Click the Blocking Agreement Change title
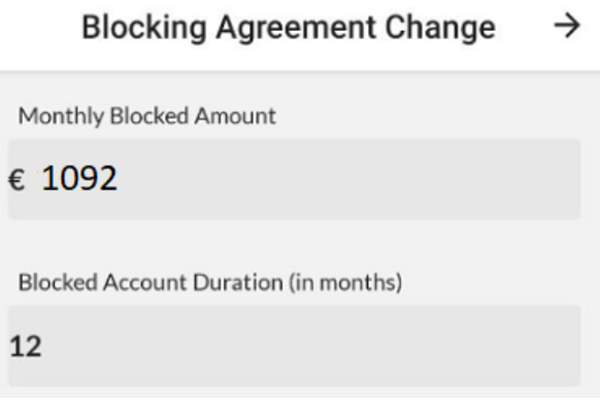Image resolution: width=600 pixels, height=402 pixels. [x=288, y=27]
